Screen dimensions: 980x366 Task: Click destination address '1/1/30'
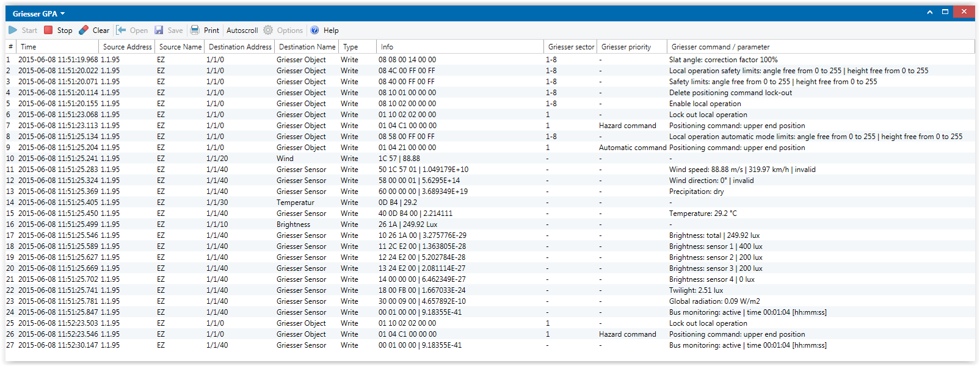217,203
